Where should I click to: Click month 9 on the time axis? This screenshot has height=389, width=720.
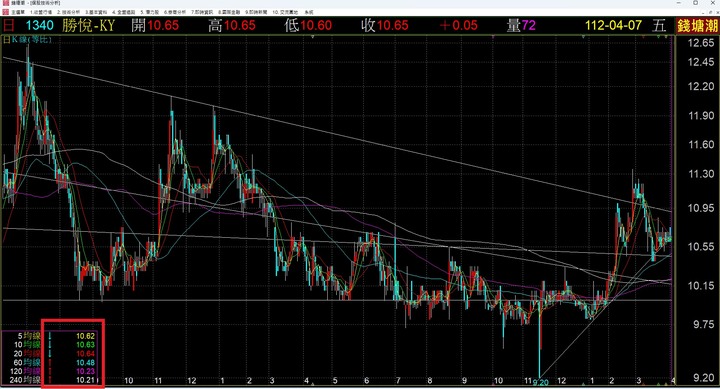[465, 381]
